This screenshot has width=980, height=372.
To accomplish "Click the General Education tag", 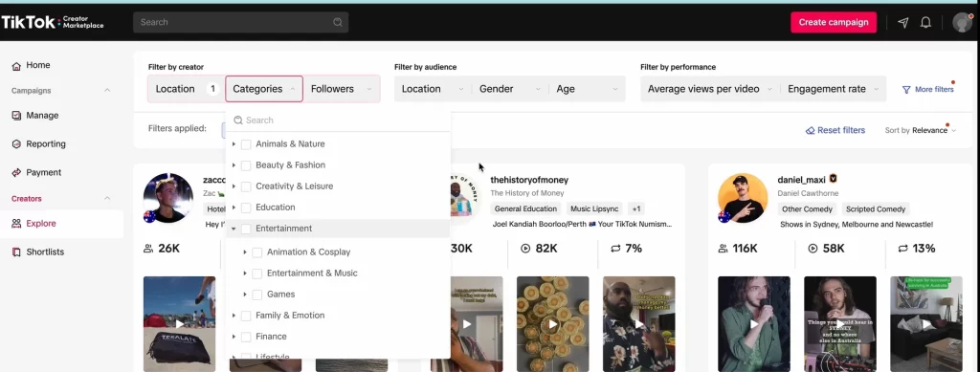I will [x=525, y=209].
